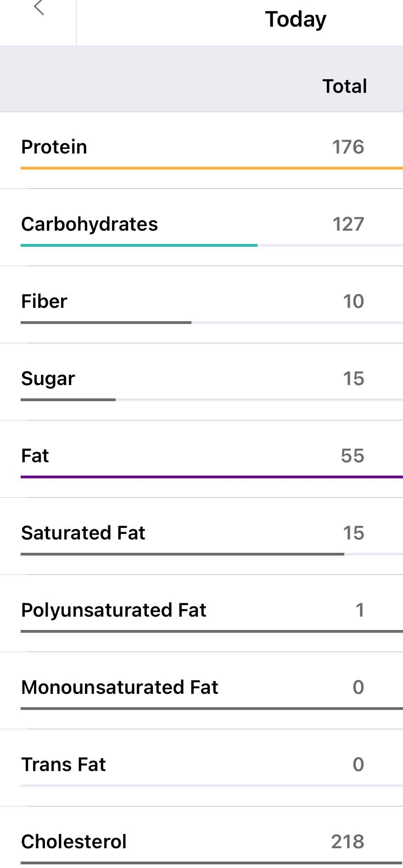
Task: Open the Cholesterol row label
Action: pyautogui.click(x=74, y=842)
